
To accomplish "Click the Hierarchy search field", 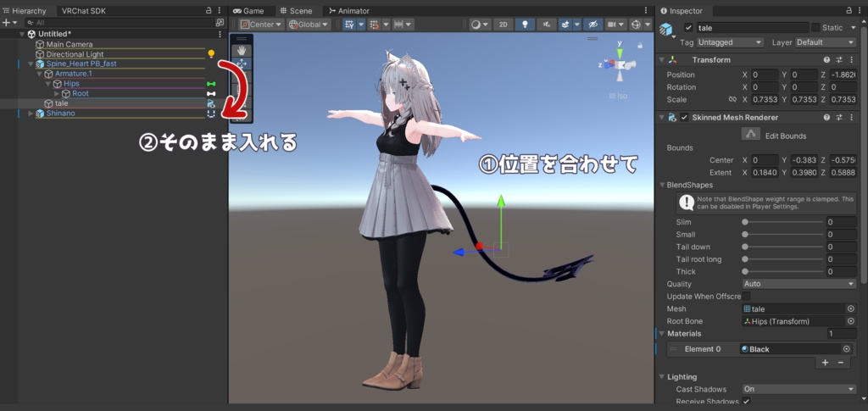I will click(x=120, y=23).
